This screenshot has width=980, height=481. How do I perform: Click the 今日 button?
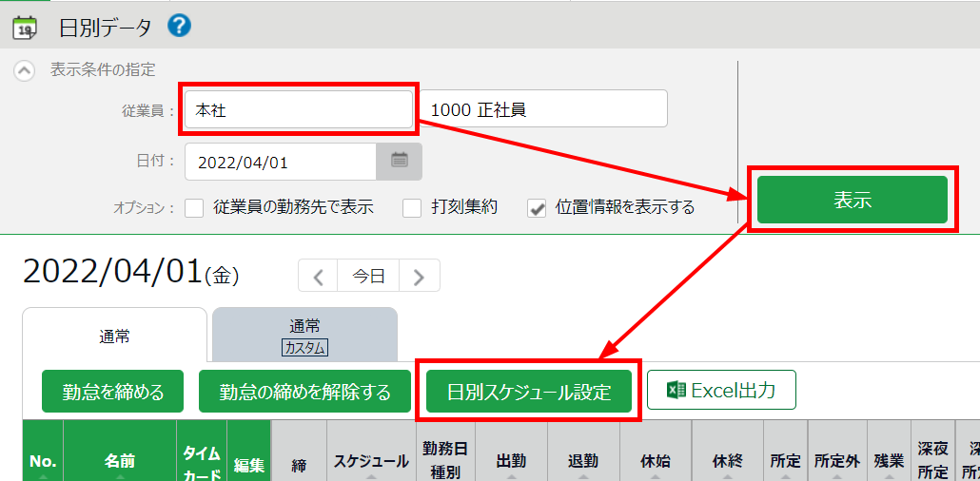tap(369, 277)
